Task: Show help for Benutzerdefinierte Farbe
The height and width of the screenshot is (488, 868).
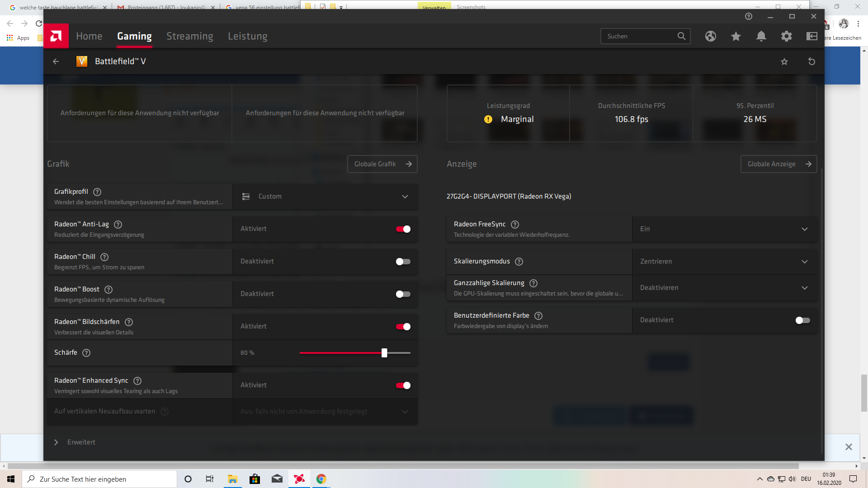Action: point(538,316)
